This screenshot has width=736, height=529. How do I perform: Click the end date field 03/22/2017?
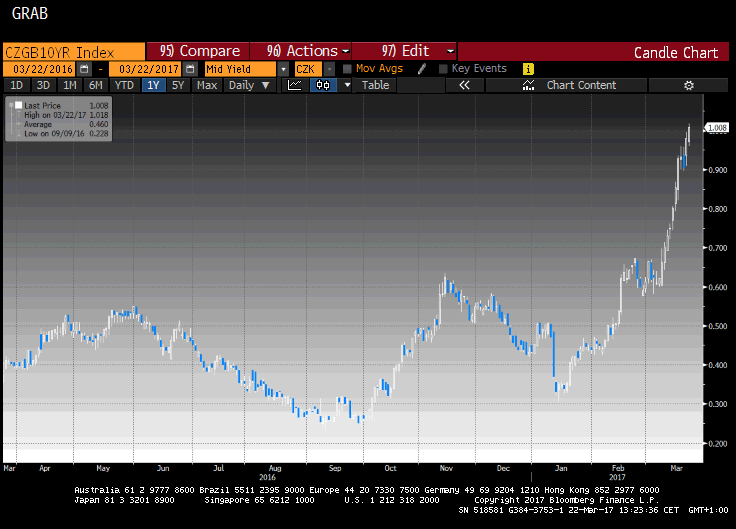click(146, 69)
